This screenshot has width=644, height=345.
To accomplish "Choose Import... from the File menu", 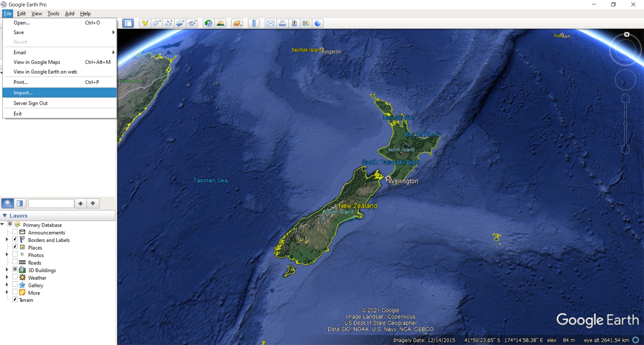I will pyautogui.click(x=23, y=93).
